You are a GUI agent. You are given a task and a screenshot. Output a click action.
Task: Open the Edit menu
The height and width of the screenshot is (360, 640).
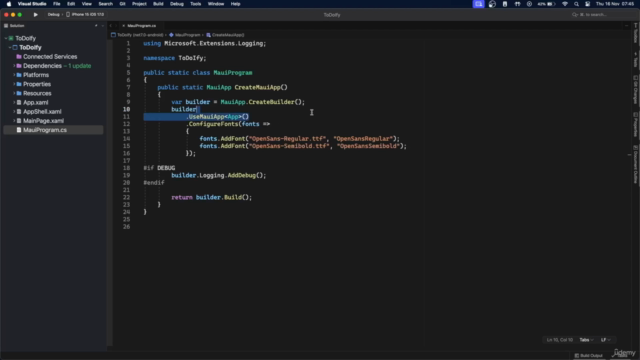click(71, 4)
